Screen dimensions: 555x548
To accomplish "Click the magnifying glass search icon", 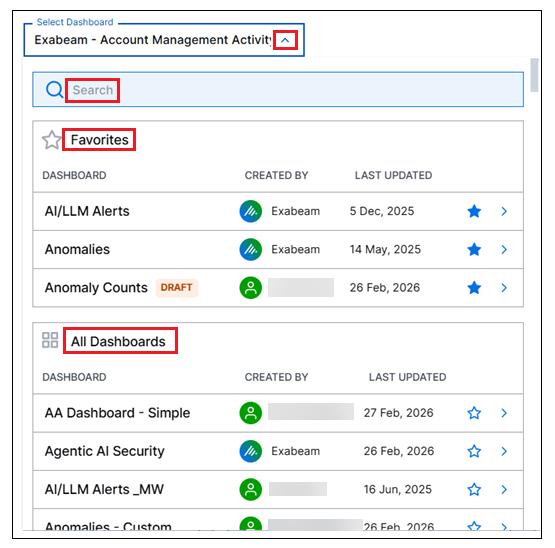I will click(x=55, y=90).
